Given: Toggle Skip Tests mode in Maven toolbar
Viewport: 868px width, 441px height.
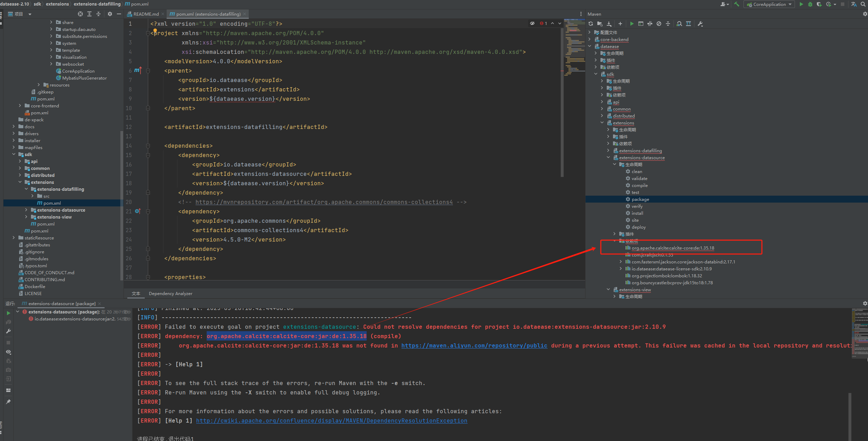Looking at the screenshot, I should tap(659, 24).
